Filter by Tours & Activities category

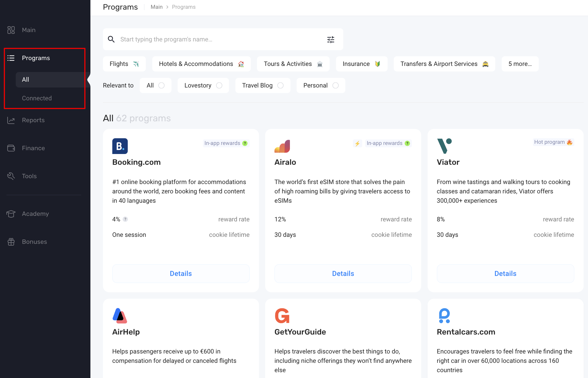pos(293,64)
